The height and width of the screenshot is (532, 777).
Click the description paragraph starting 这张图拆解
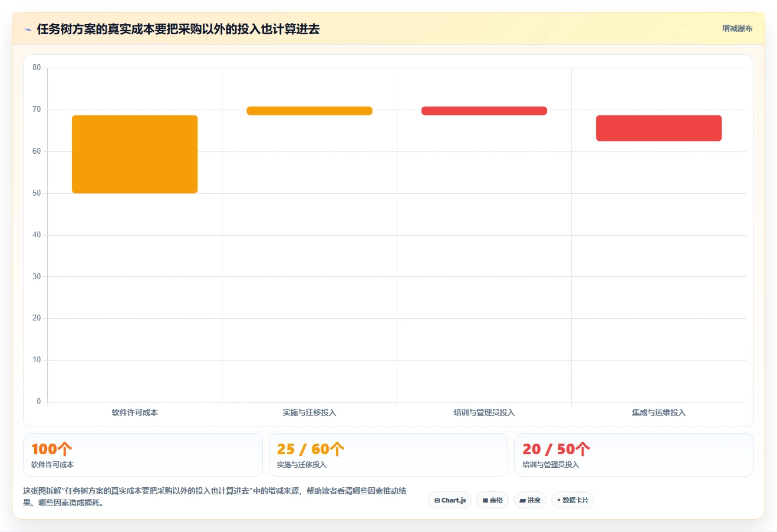215,497
